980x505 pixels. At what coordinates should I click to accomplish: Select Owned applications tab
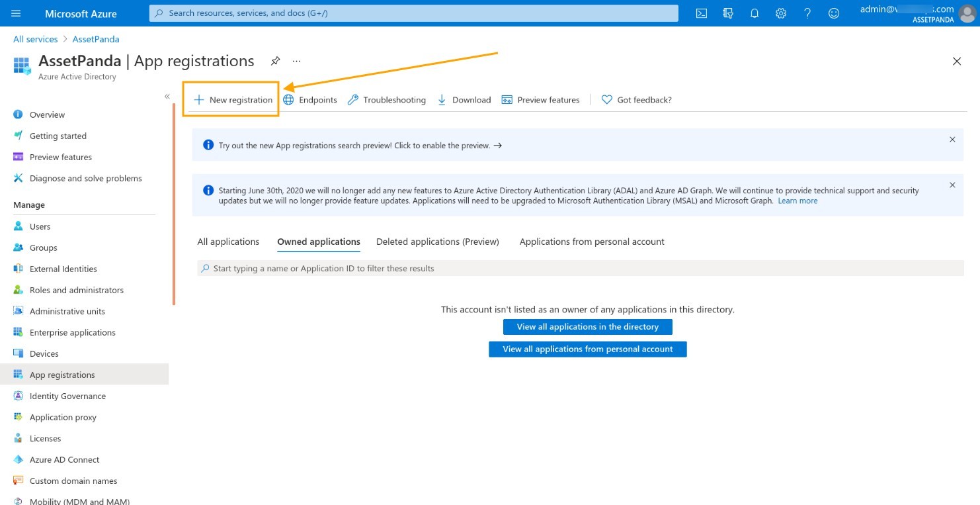[319, 242]
